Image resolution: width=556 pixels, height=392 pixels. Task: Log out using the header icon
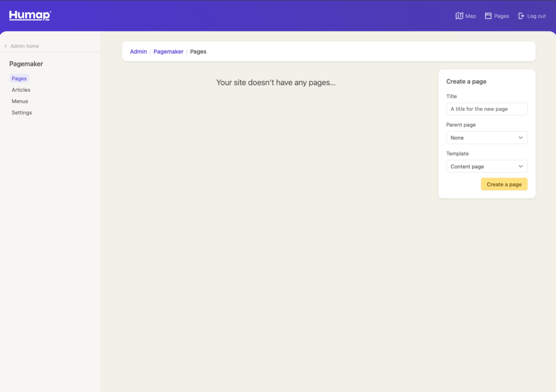click(521, 16)
